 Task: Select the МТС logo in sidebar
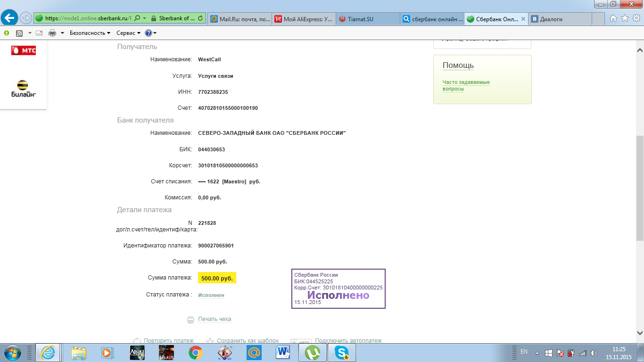[x=24, y=50]
